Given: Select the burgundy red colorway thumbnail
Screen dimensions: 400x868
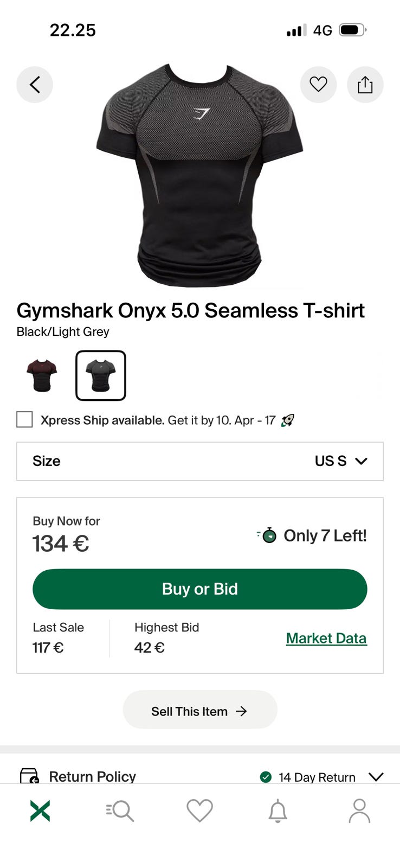Looking at the screenshot, I should [x=42, y=375].
